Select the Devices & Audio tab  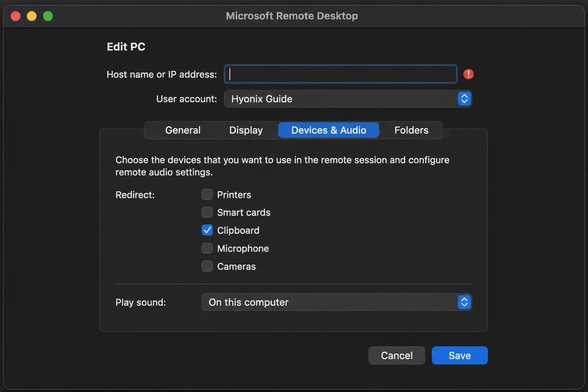point(328,130)
